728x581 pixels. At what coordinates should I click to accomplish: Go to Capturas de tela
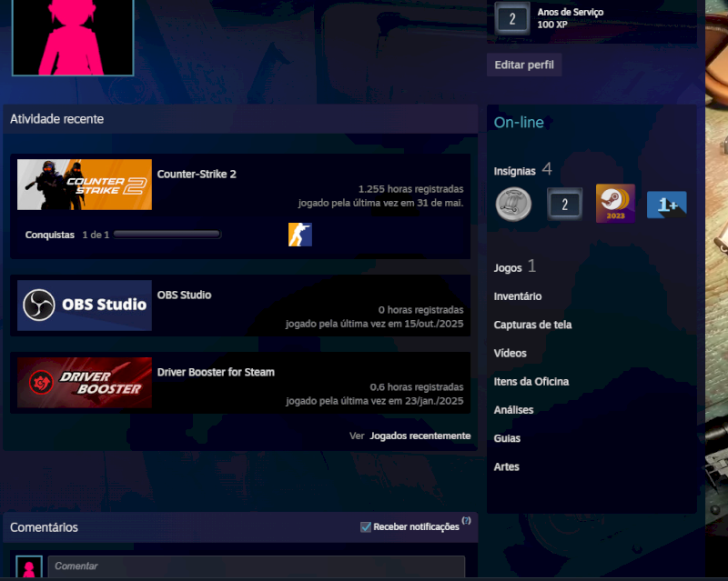532,325
